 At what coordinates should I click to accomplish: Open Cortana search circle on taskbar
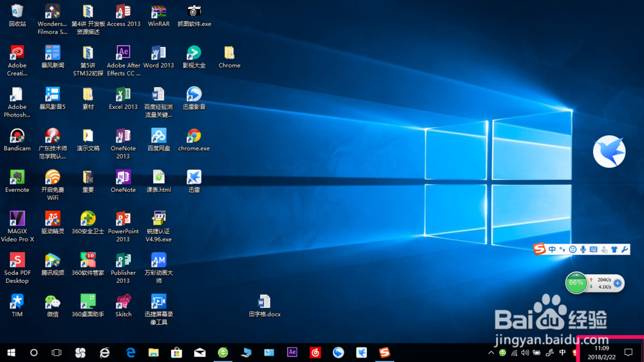33,352
